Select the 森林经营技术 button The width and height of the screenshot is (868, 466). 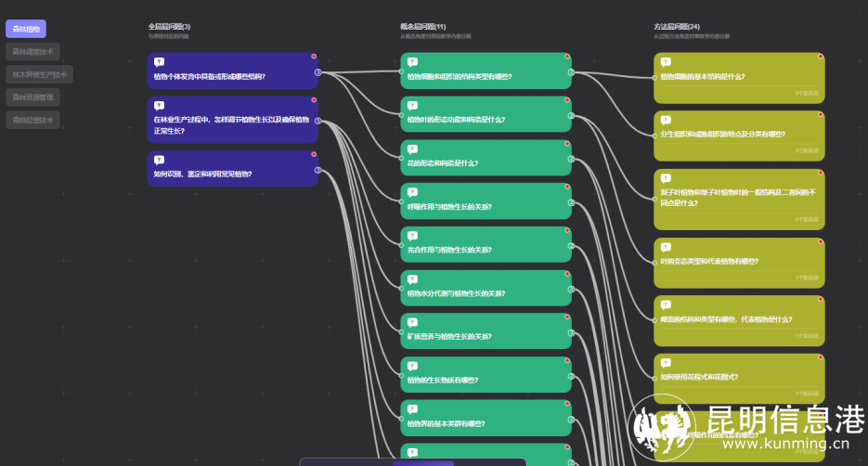[x=32, y=120]
